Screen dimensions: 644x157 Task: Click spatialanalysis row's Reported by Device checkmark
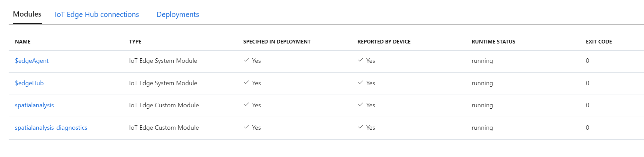pyautogui.click(x=361, y=105)
